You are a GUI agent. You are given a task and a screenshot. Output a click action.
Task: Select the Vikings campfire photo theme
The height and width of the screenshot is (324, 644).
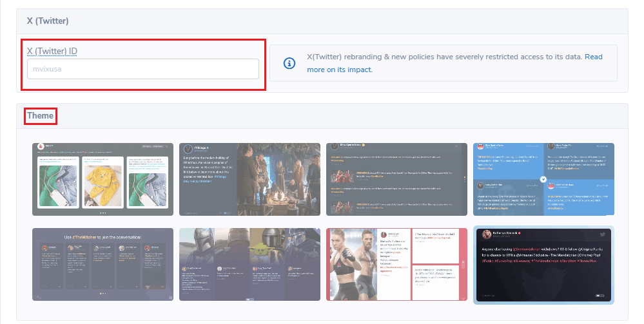pyautogui.click(x=249, y=179)
